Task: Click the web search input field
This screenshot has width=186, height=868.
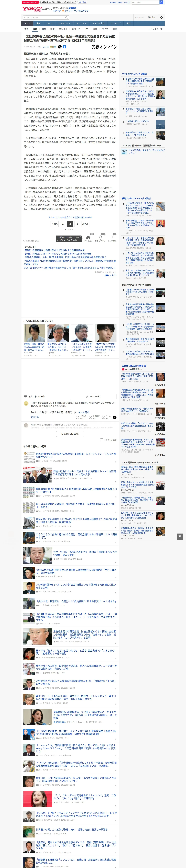Action: point(145,2)
